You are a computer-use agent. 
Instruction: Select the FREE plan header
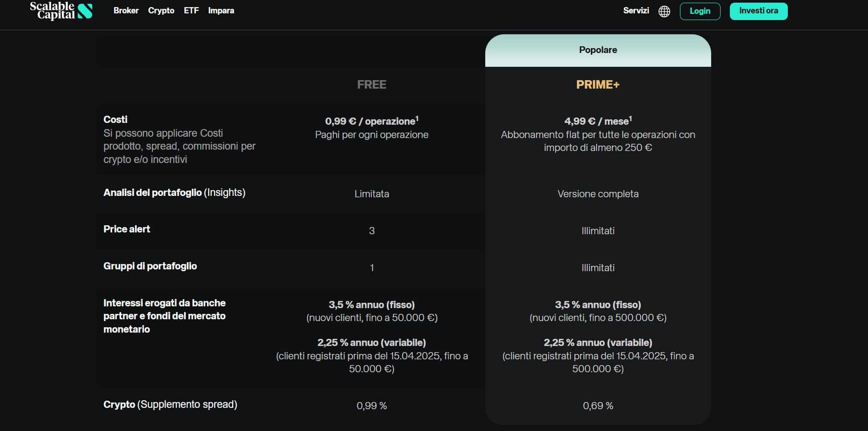[372, 85]
